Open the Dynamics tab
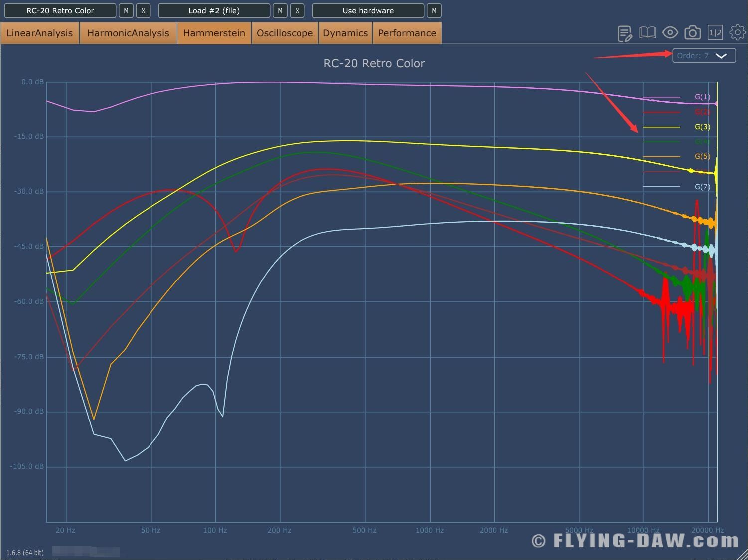The height and width of the screenshot is (560, 748). [345, 33]
